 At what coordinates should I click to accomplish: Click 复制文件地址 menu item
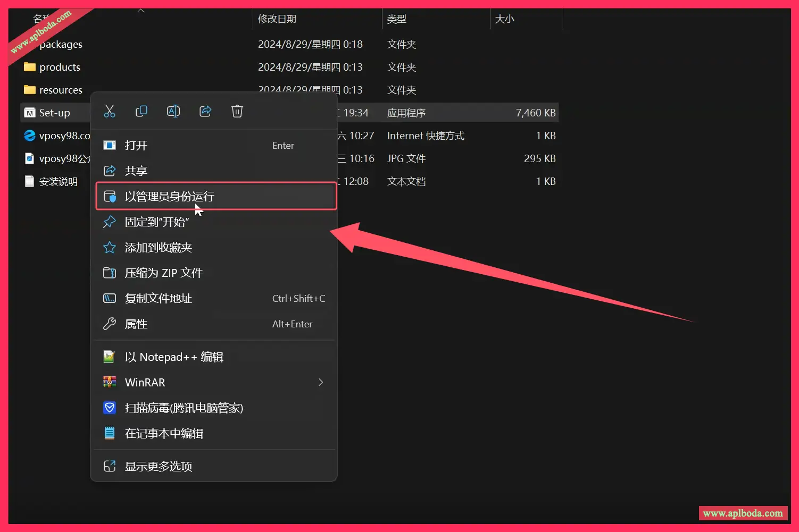coord(158,298)
